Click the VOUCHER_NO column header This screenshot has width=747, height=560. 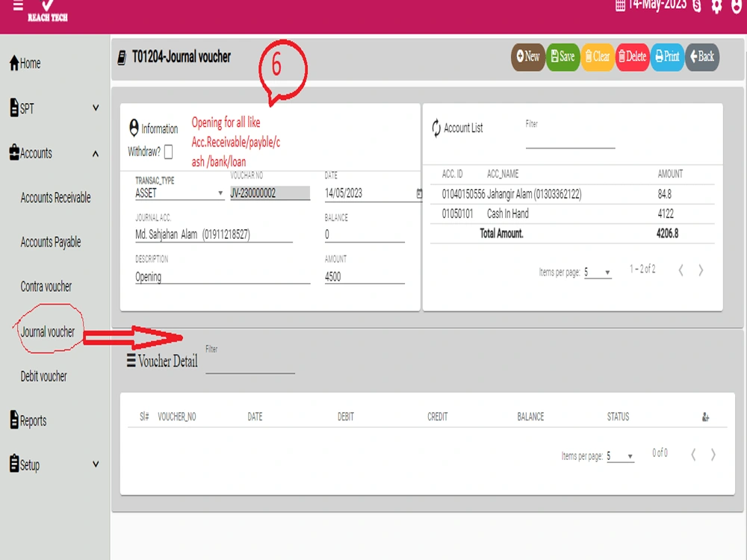click(x=177, y=417)
